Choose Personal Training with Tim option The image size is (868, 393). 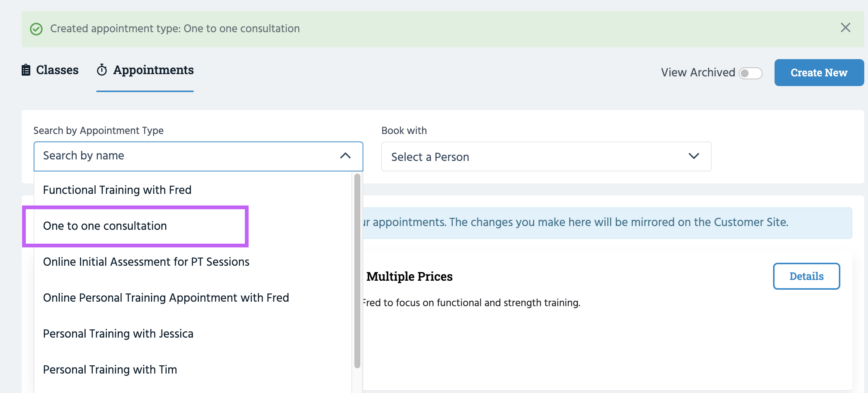tap(110, 370)
